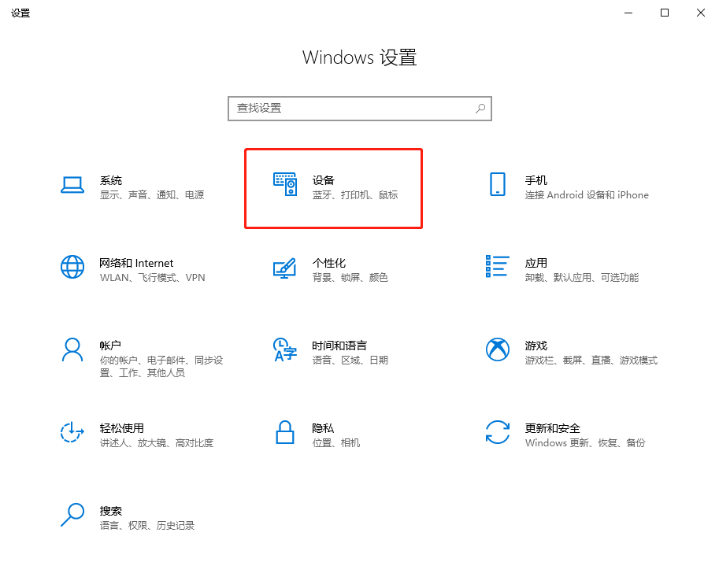Open the 设备 settings title
719x588 pixels.
tap(324, 180)
